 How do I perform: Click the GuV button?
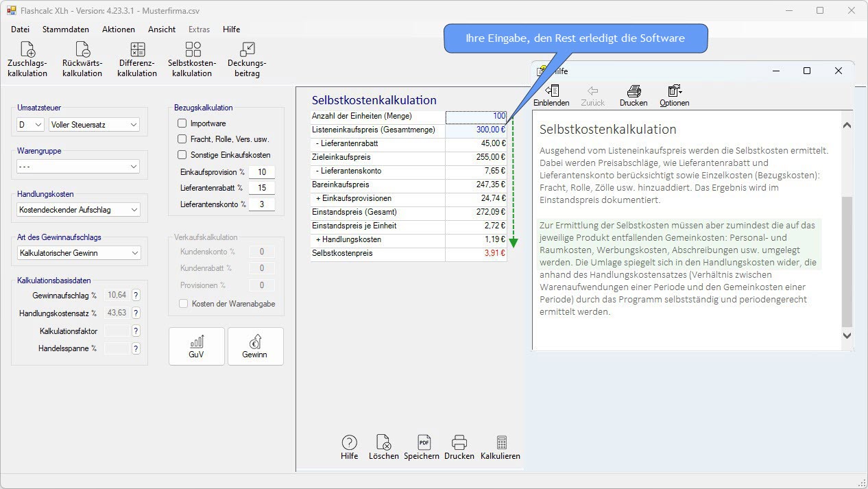point(196,346)
